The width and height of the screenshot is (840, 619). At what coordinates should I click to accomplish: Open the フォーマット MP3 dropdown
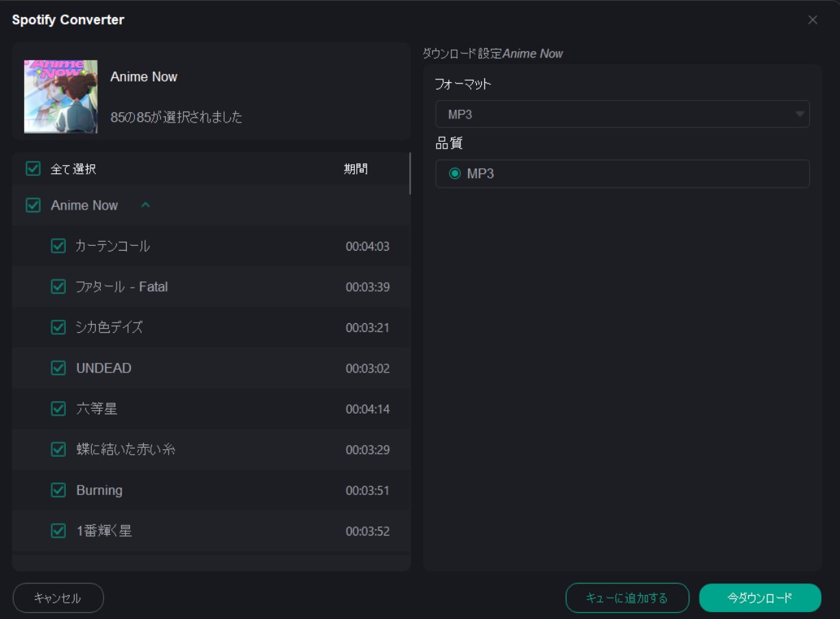tap(622, 114)
